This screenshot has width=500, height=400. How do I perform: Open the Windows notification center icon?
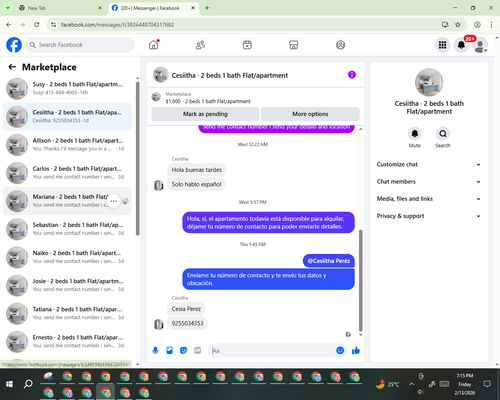point(487,384)
